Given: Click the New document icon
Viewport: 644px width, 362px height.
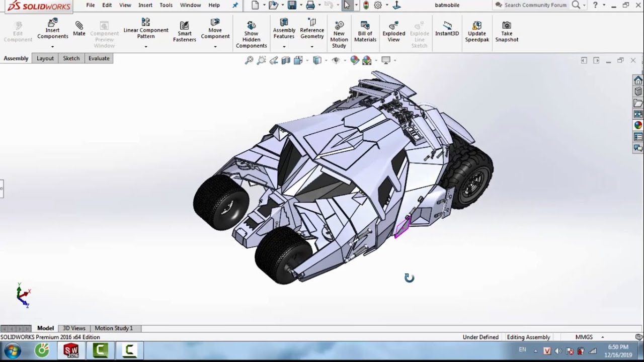Looking at the screenshot, I should point(255,6).
